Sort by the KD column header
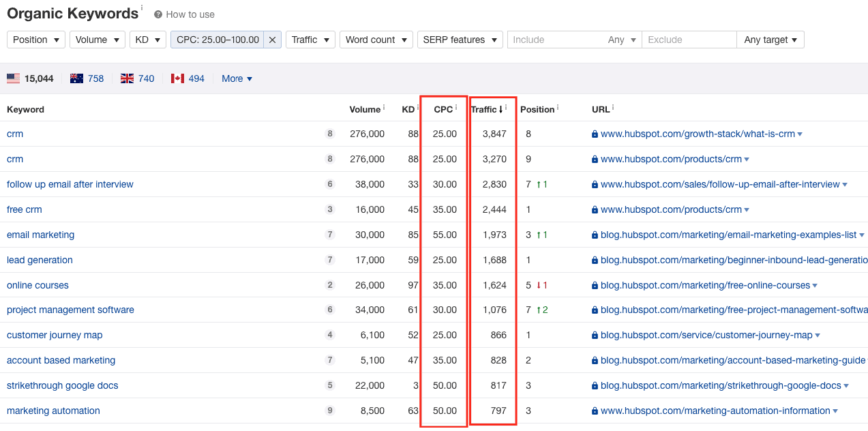868x431 pixels. coord(408,109)
